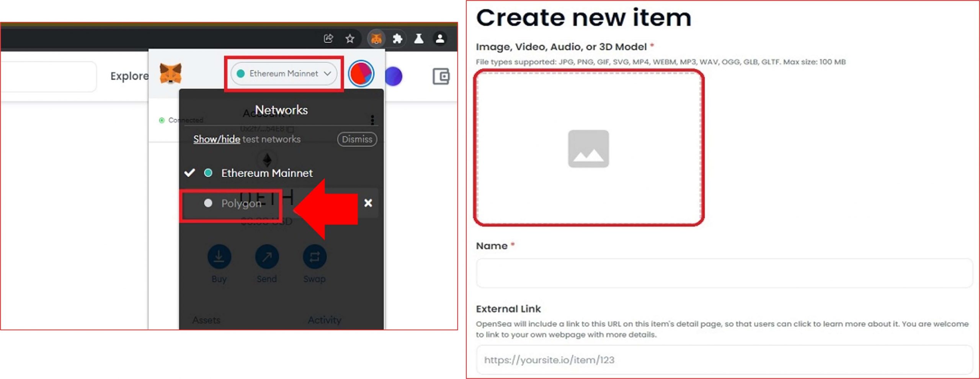Switch to the Activity tab

click(x=325, y=320)
